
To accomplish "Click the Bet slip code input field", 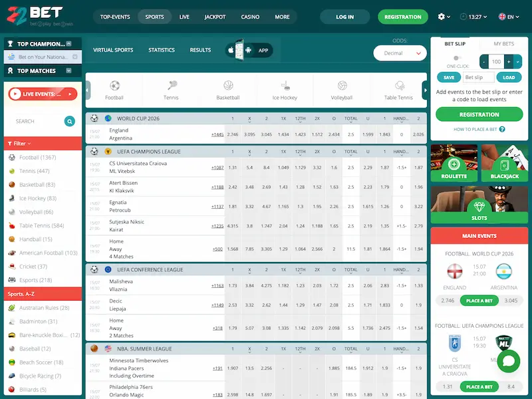I will [x=478, y=77].
